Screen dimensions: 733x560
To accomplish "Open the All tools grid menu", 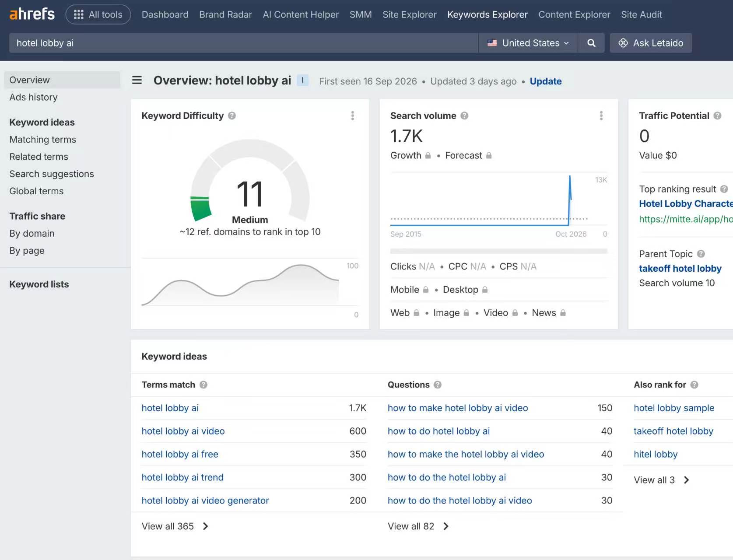I will (x=98, y=14).
